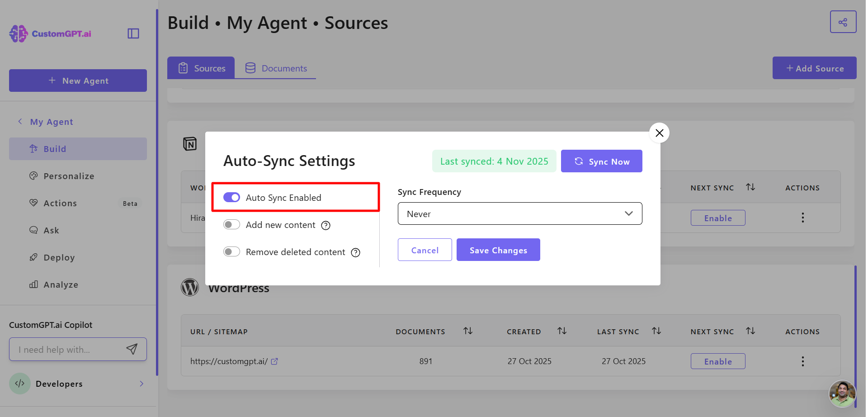Screen dimensions: 868x417
Task: Click the Notion source icon
Action: 190,144
